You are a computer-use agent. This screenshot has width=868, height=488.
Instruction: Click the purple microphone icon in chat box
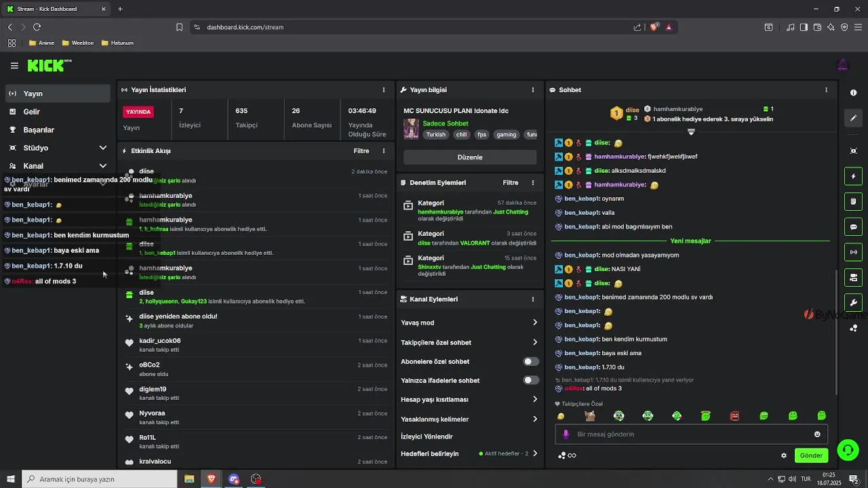coord(566,434)
